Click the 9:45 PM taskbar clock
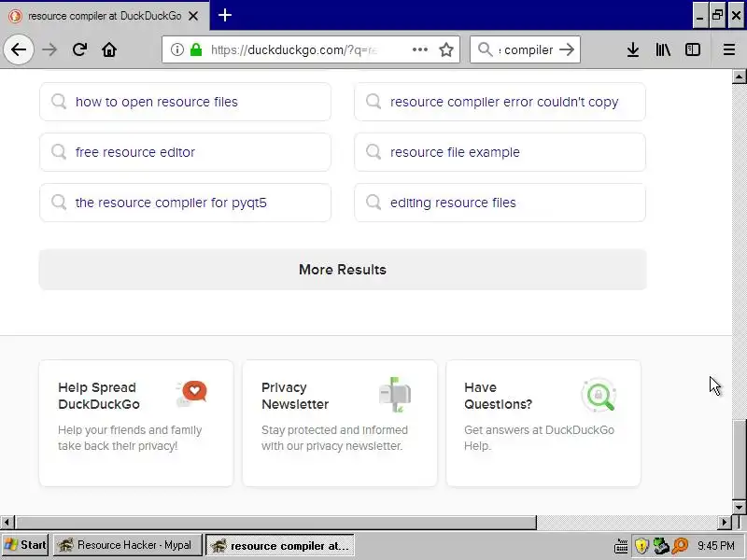 pos(716,546)
